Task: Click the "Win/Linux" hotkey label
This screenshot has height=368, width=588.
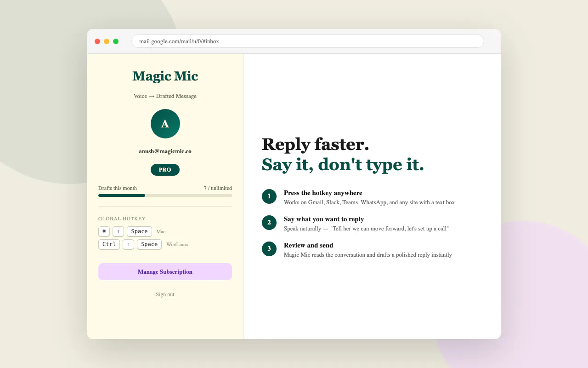Action: pos(177,245)
